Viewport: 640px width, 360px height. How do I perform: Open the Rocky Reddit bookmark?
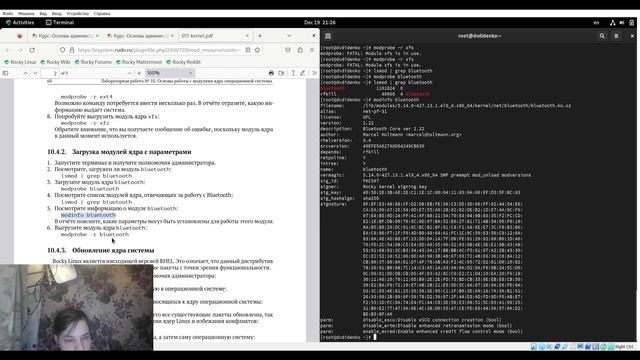click(183, 62)
